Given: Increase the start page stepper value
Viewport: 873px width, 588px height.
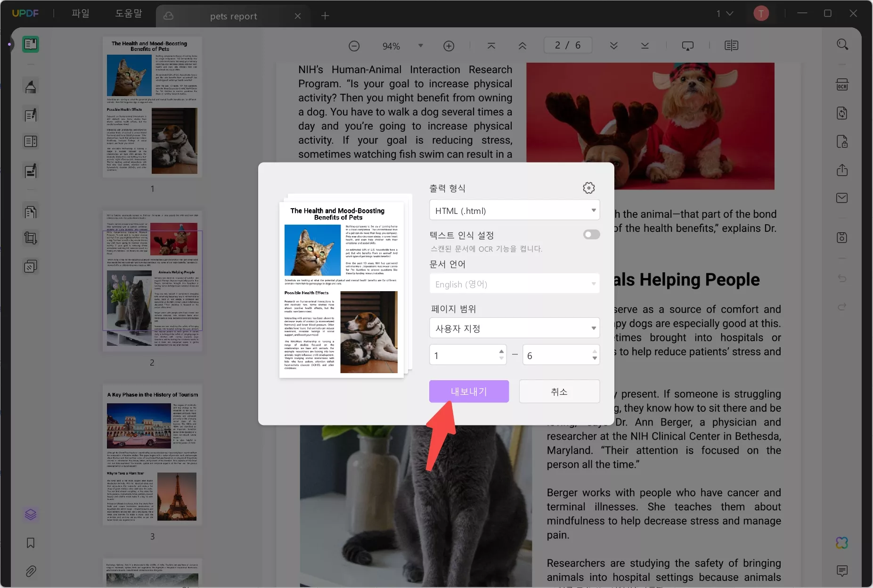Looking at the screenshot, I should [501, 351].
